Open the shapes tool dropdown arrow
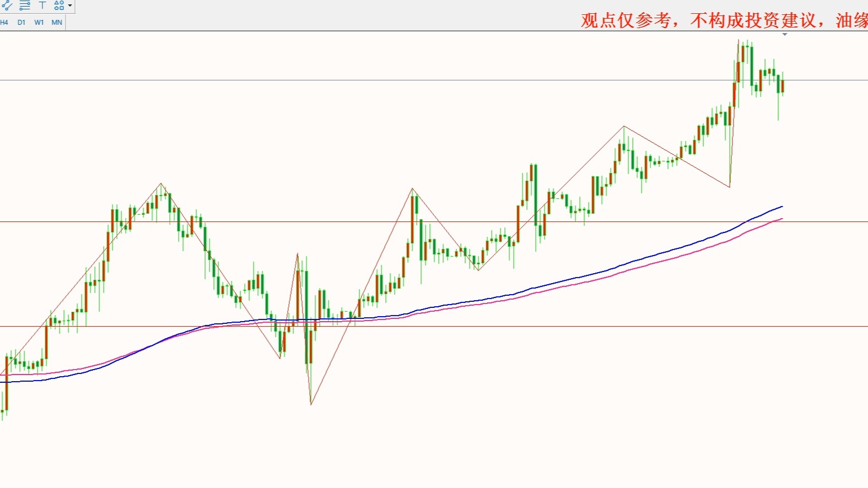 point(70,6)
